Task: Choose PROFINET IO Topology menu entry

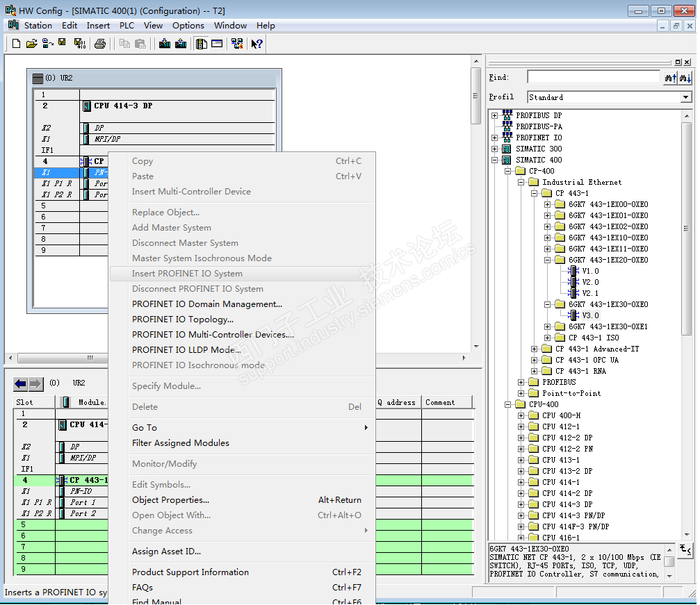Action: [182, 320]
